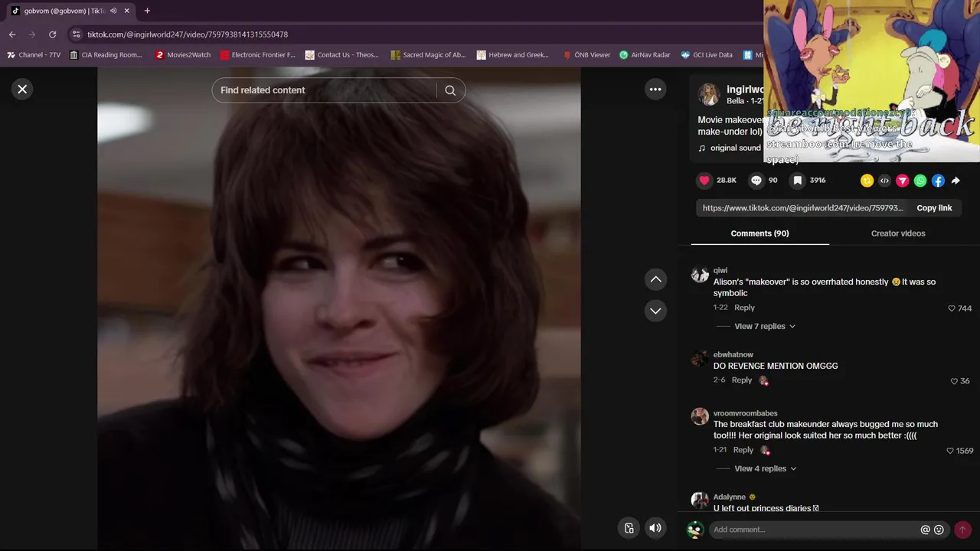View site information icon in address bar

pyautogui.click(x=75, y=34)
